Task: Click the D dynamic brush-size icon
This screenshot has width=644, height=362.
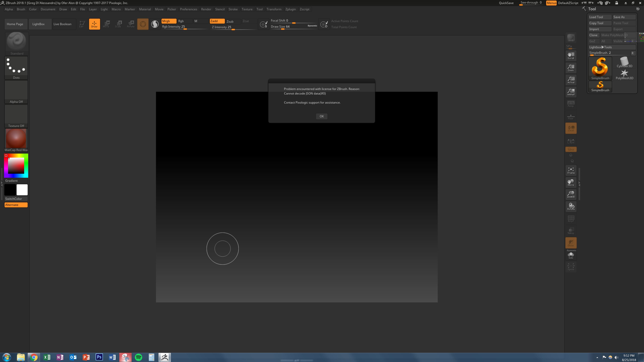Action: [x=324, y=24]
